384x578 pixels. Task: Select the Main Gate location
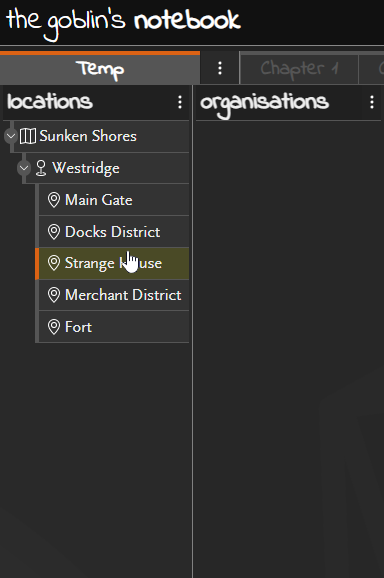point(114,200)
